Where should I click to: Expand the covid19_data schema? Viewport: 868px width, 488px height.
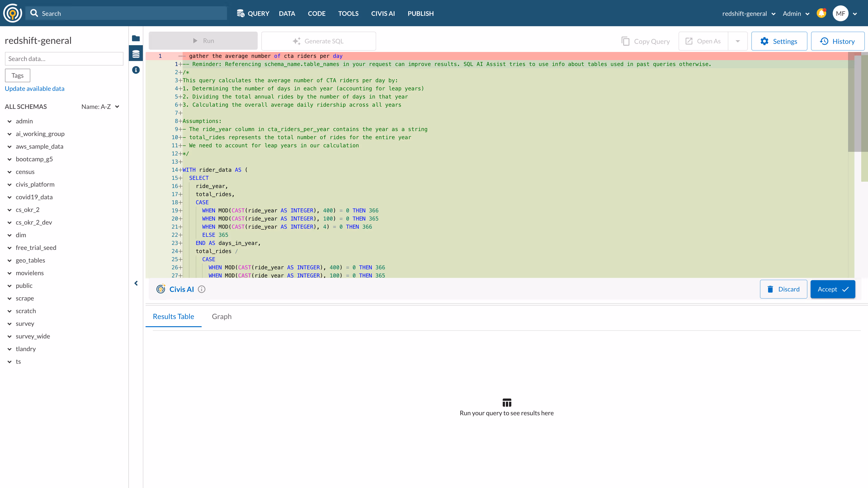click(x=9, y=197)
